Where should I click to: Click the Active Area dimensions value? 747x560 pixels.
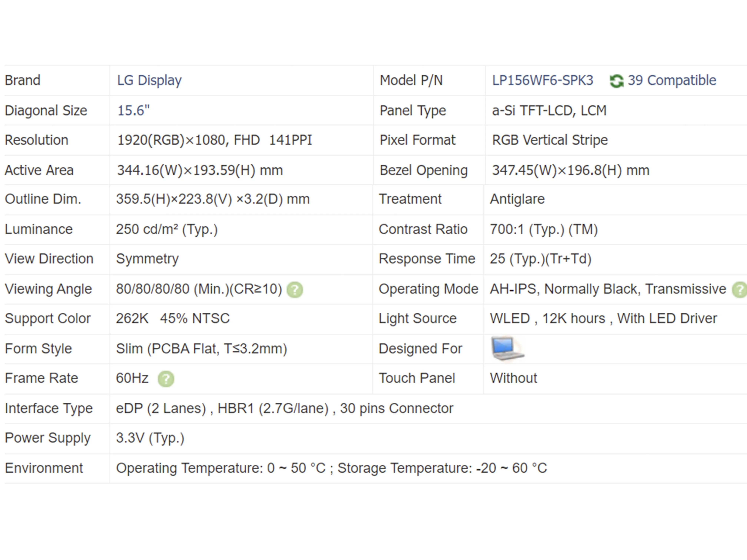point(200,170)
